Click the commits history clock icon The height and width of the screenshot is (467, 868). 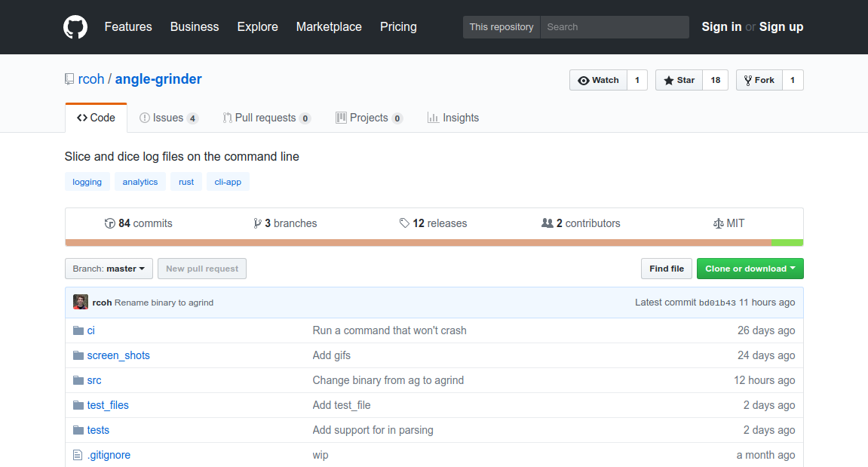pyautogui.click(x=109, y=223)
